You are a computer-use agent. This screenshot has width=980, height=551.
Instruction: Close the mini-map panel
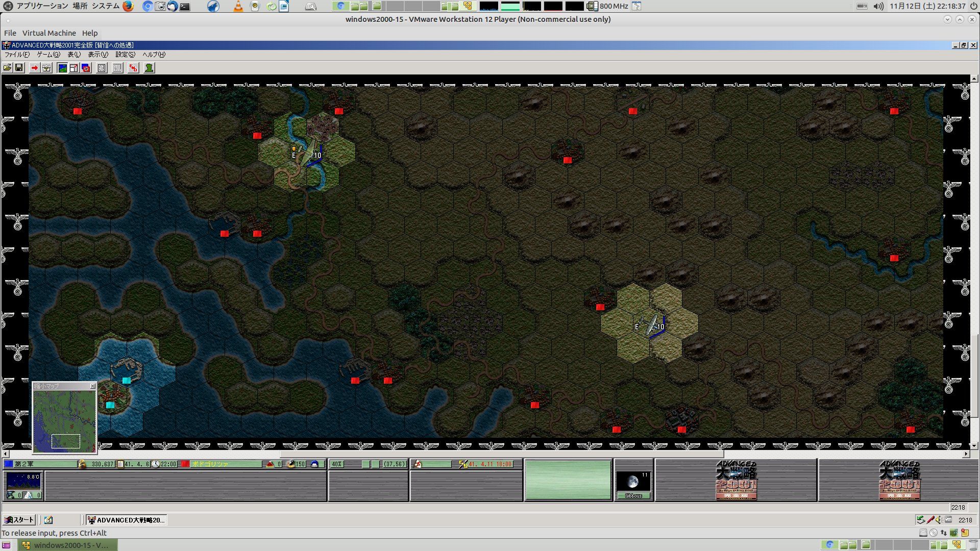click(92, 386)
